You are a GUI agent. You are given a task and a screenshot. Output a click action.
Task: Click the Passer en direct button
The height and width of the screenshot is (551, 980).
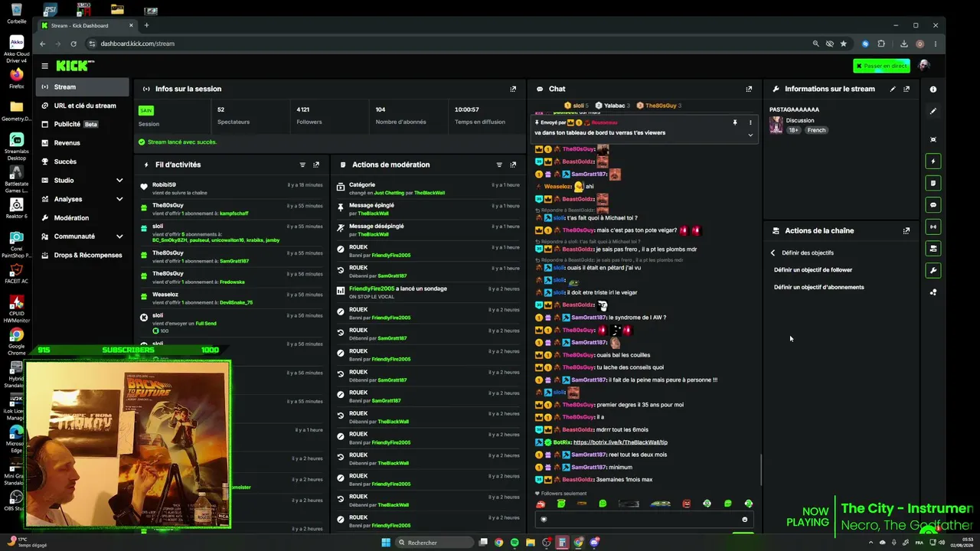tap(881, 66)
